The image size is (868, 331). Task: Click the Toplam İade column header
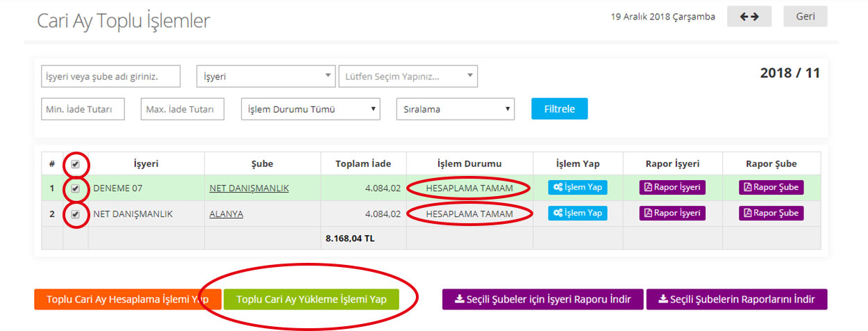363,164
